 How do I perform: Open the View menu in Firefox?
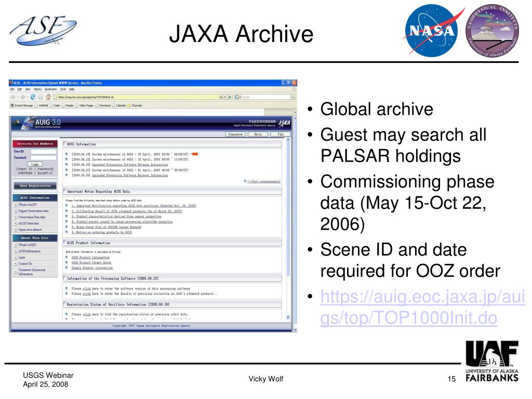(x=28, y=89)
